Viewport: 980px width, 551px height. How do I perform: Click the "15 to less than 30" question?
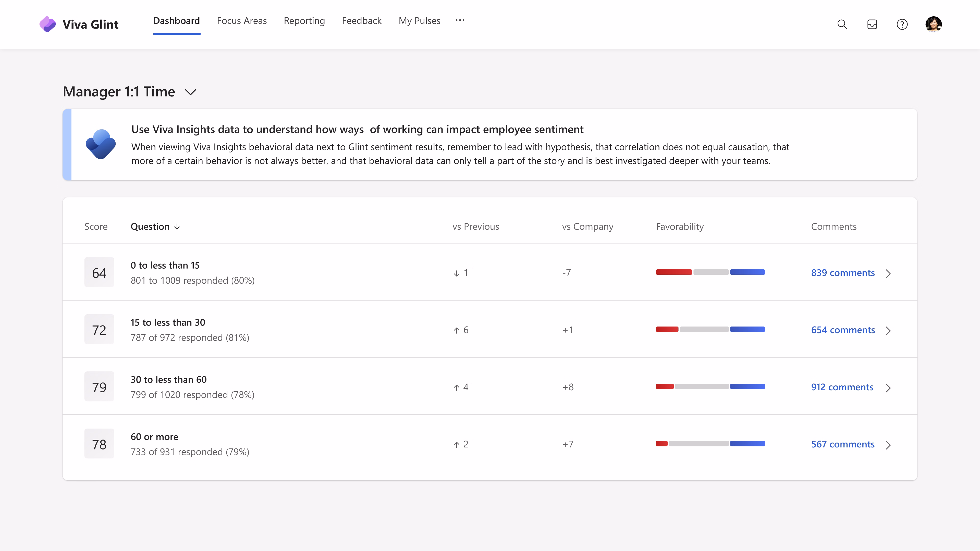tap(168, 322)
